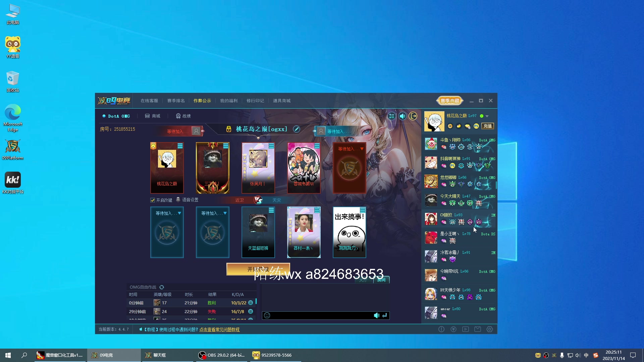The height and width of the screenshot is (362, 644).
Task: Open 09Platform desktop shortcut
Action: click(x=13, y=150)
